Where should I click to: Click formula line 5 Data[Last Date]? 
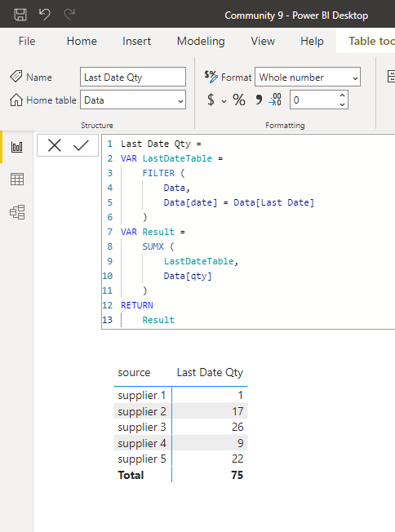274,202
